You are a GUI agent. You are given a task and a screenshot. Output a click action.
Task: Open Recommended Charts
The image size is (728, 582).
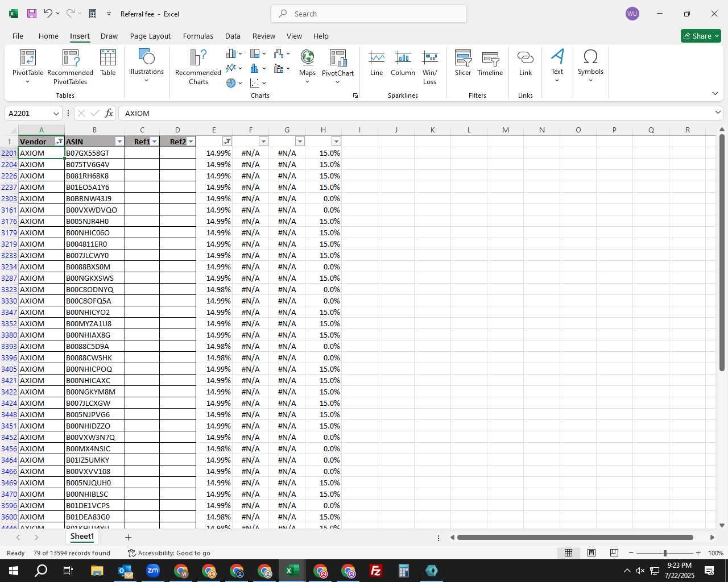pyautogui.click(x=198, y=67)
